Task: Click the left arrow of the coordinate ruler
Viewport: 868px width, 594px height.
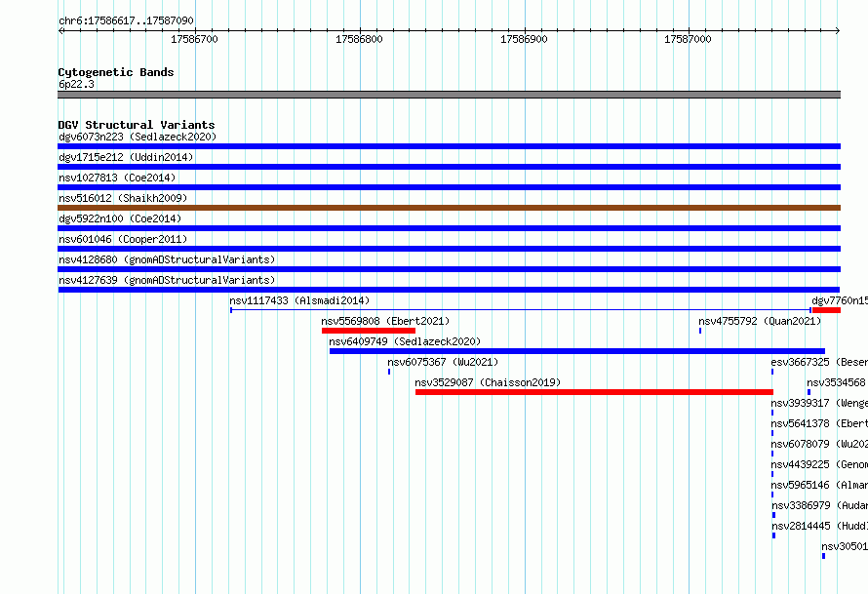Action: (60, 31)
